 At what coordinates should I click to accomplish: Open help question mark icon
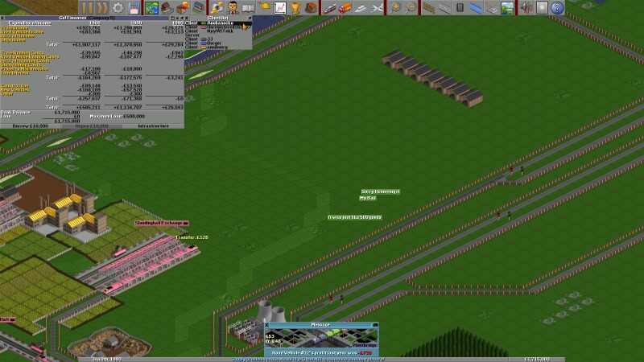click(x=557, y=7)
